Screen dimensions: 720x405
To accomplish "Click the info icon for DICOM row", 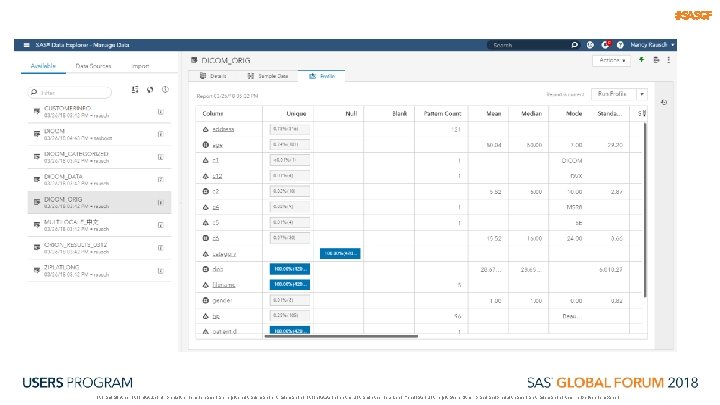I will [x=160, y=134].
